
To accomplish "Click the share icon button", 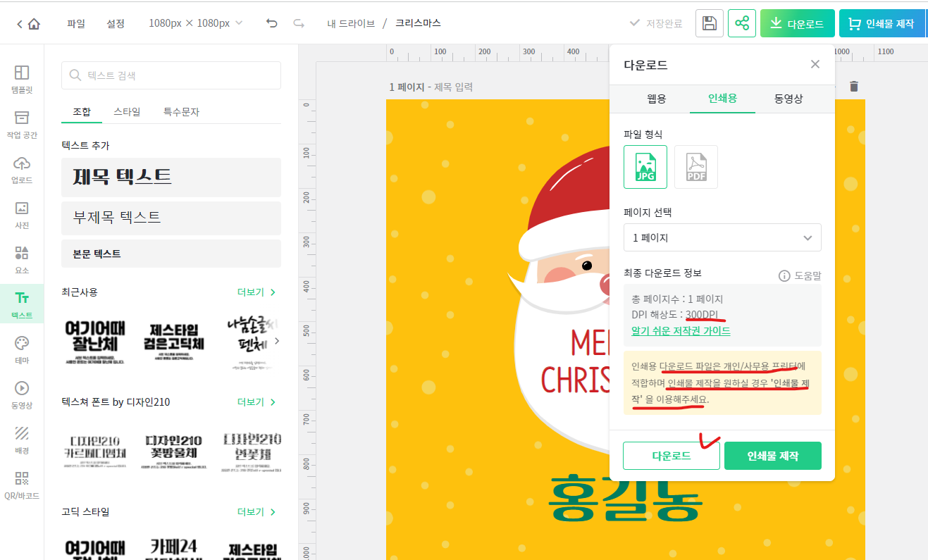I will click(742, 23).
